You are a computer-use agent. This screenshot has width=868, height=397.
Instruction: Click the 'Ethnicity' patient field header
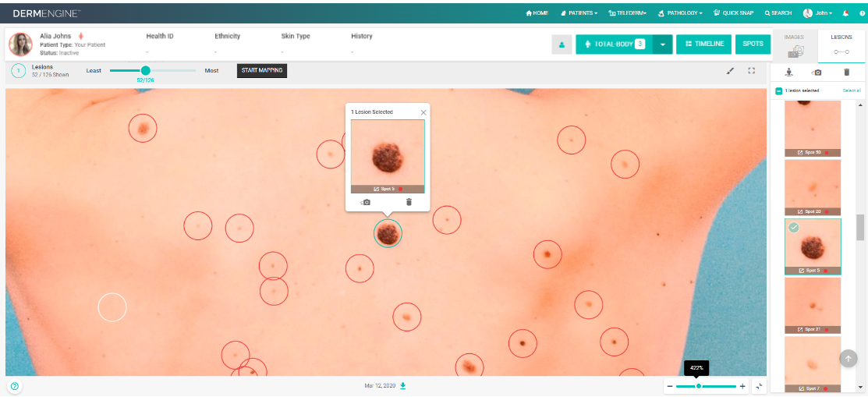[x=228, y=36]
